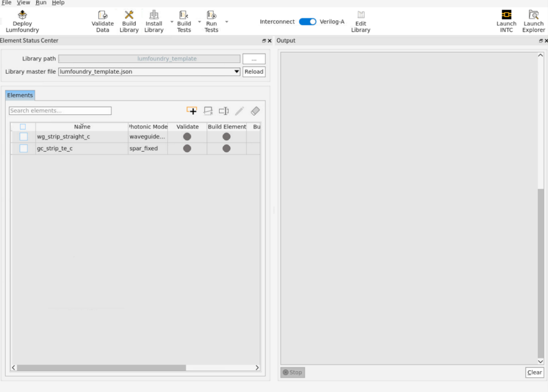
Task: Click the Output scroll down arrow
Action: 541,361
